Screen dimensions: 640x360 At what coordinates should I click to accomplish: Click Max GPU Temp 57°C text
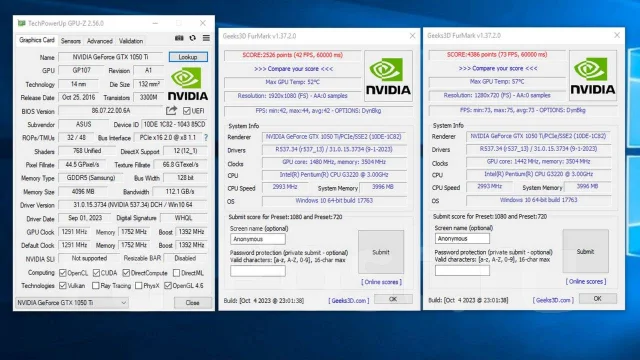click(x=497, y=82)
